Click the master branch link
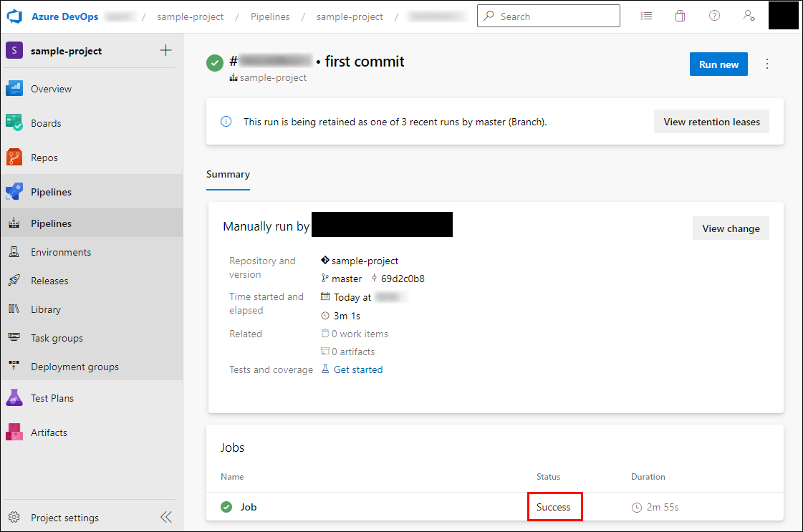This screenshot has height=532, width=803. click(x=347, y=279)
